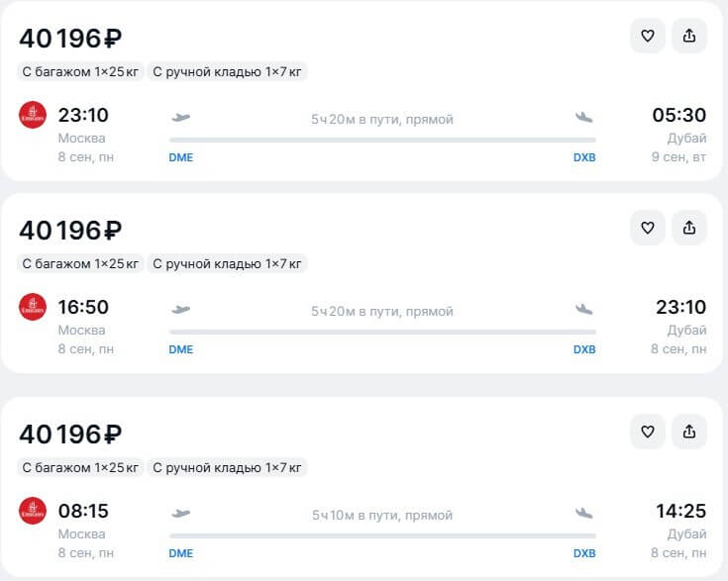The height and width of the screenshot is (581, 728).
Task: Click DME airport code on 16:50 flight
Action: 180,349
